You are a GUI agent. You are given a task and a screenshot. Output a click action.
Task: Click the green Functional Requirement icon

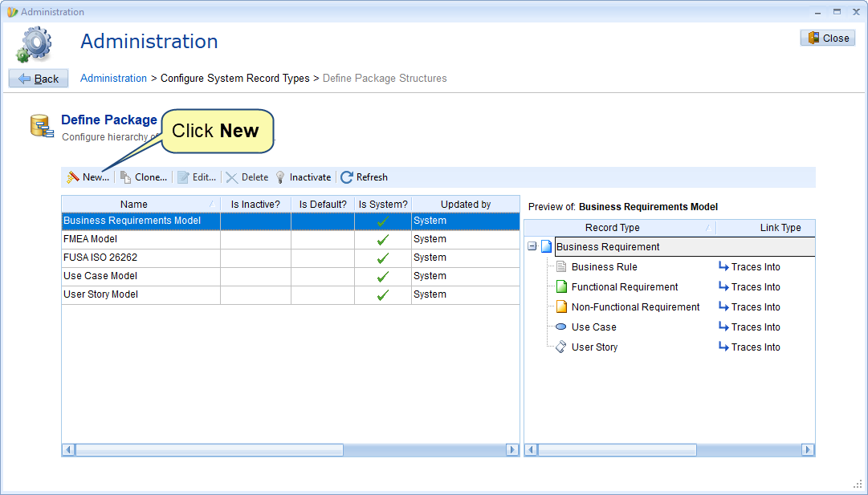561,286
